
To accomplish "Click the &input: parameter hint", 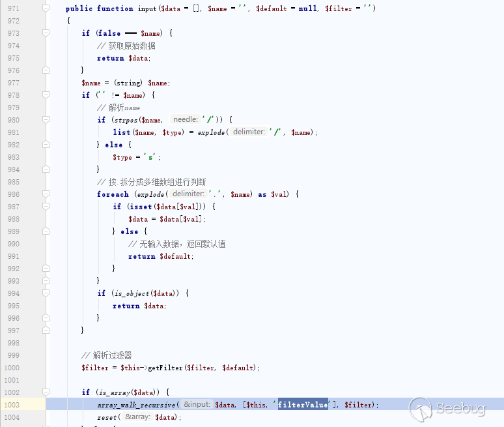I will click(x=197, y=404).
